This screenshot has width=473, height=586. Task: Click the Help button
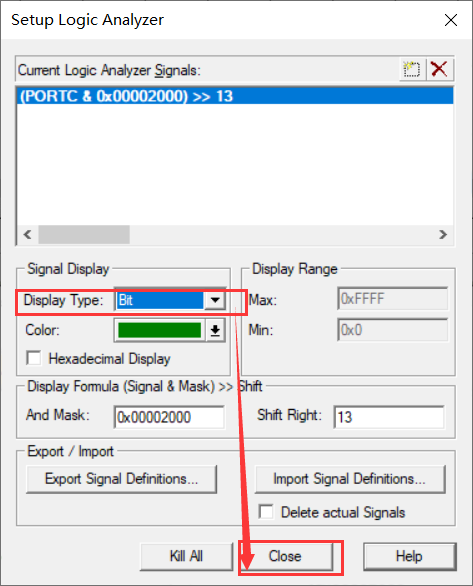pyautogui.click(x=410, y=556)
